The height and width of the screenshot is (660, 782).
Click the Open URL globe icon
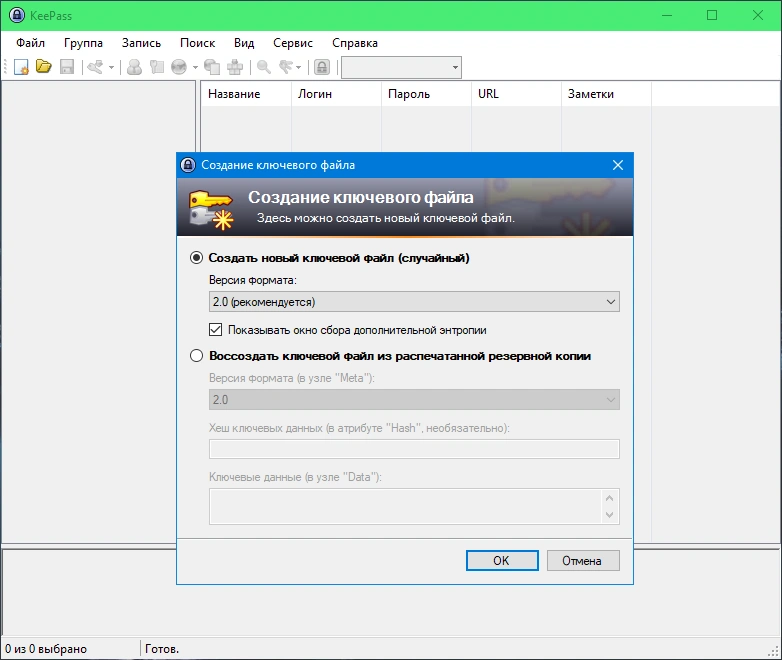click(x=179, y=67)
